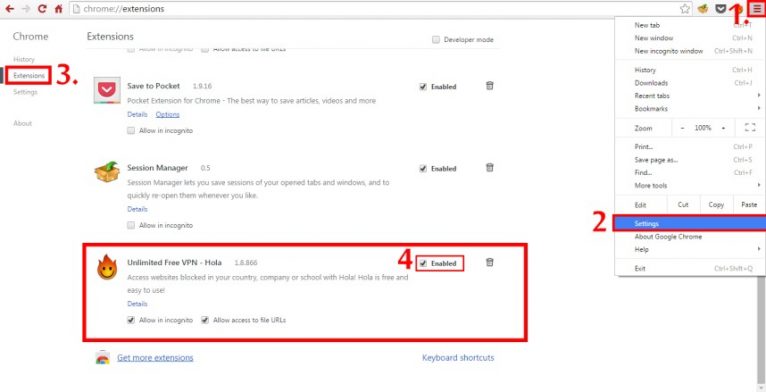Open History in the Chrome sidebar
Image resolution: width=766 pixels, height=392 pixels.
pos(24,59)
